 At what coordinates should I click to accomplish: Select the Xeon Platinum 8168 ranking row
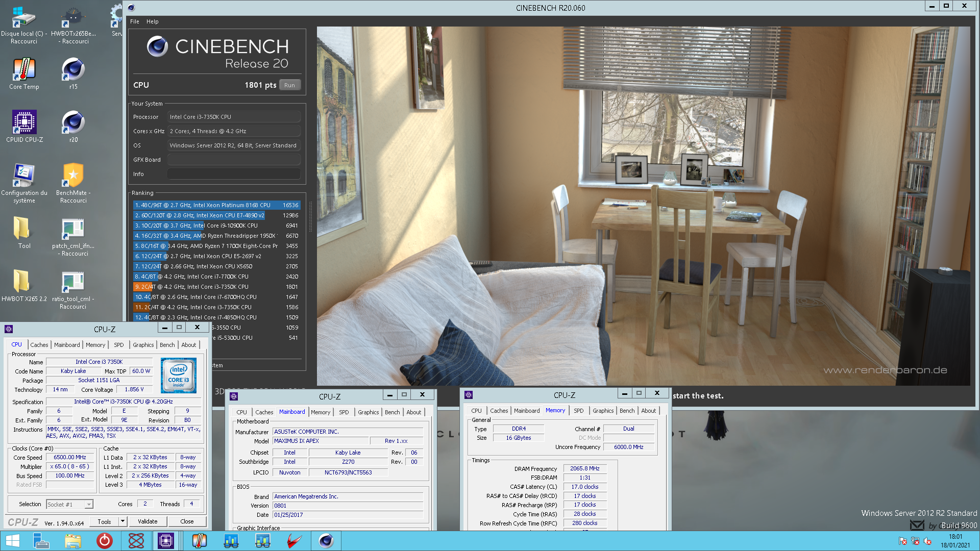point(217,205)
